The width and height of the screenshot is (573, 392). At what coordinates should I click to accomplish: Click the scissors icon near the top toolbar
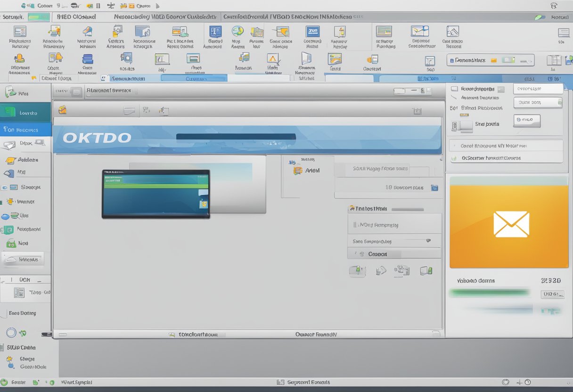(111, 5)
